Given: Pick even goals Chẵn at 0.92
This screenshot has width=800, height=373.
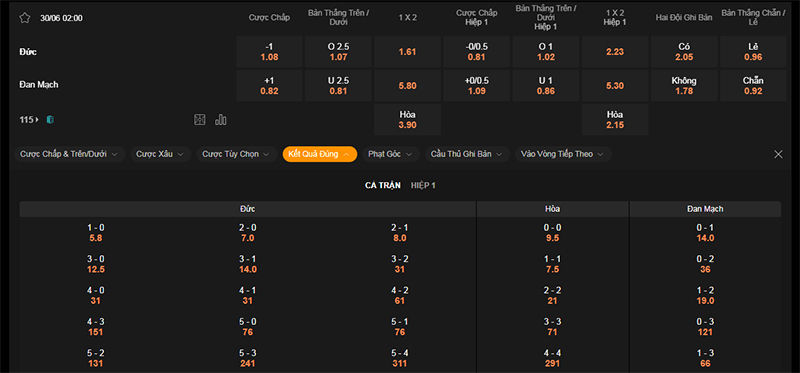Looking at the screenshot, I should 753,86.
